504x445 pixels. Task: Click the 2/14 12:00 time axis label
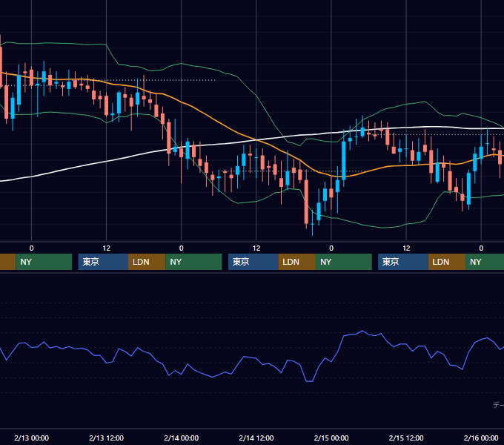[256, 438]
